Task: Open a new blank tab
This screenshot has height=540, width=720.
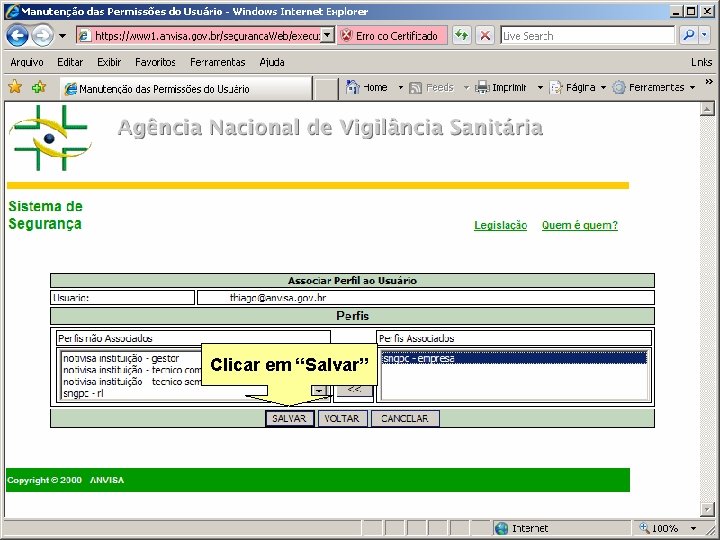Action: point(326,89)
